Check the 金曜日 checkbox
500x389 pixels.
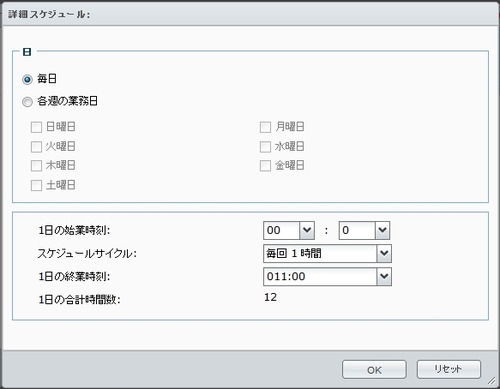pos(265,166)
